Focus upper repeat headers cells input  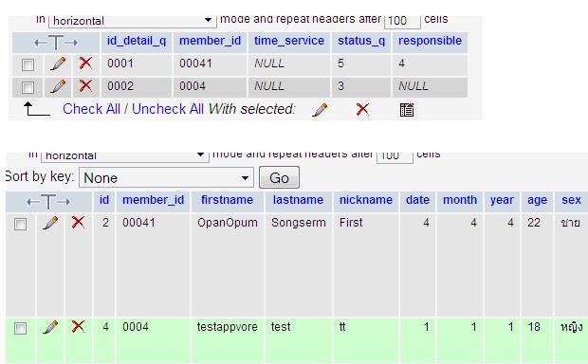tap(402, 22)
